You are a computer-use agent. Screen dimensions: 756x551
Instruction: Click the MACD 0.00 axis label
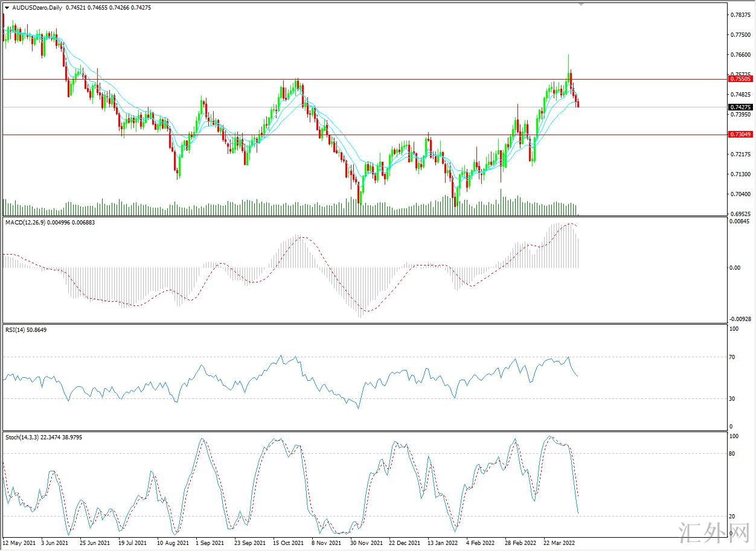[x=735, y=268]
